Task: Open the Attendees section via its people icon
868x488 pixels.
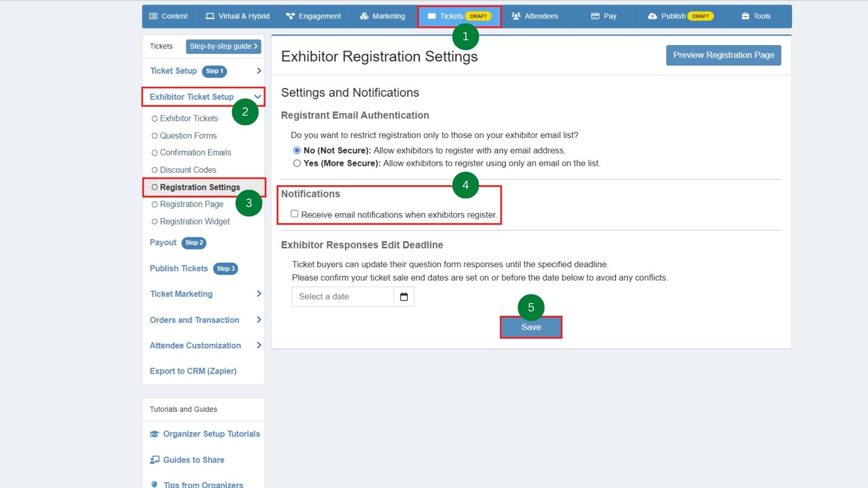Action: [x=516, y=16]
